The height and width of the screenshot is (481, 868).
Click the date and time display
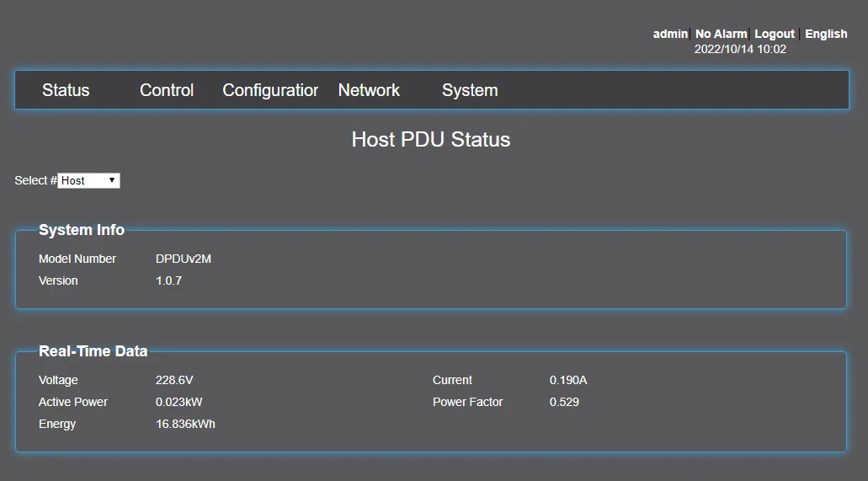coord(740,49)
